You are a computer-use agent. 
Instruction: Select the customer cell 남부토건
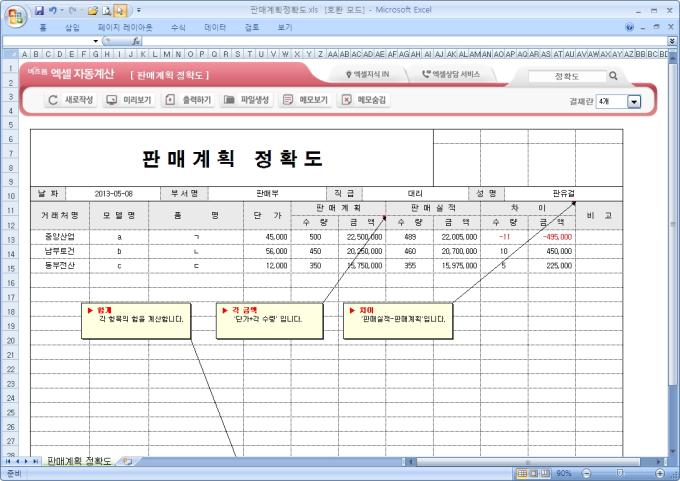(60, 251)
